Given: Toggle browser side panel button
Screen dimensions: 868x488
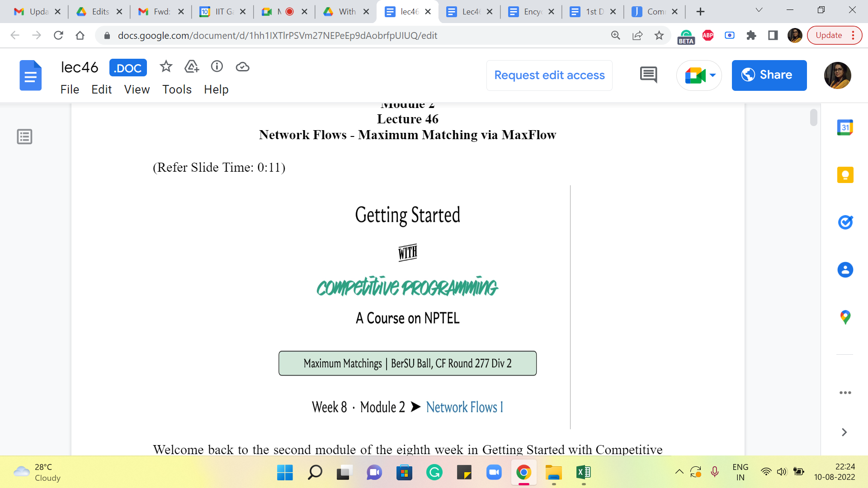Looking at the screenshot, I should [773, 35].
